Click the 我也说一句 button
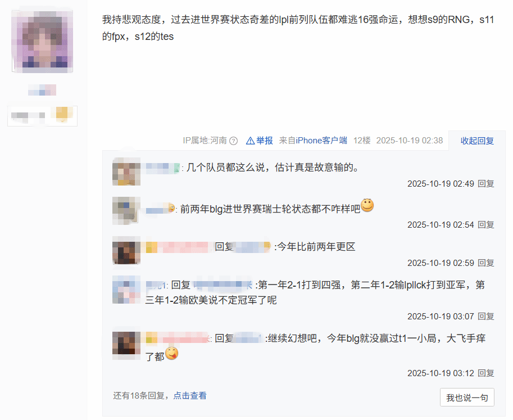This screenshot has height=420, width=513. (467, 398)
